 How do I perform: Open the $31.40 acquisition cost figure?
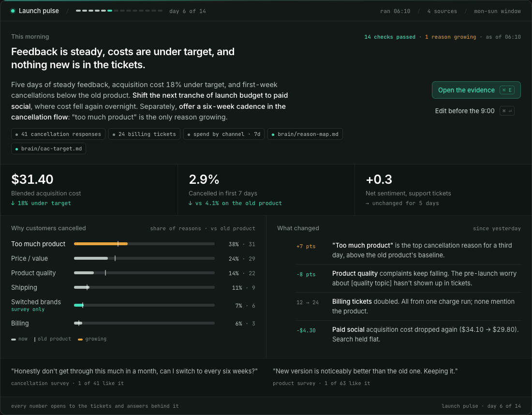tap(32, 179)
